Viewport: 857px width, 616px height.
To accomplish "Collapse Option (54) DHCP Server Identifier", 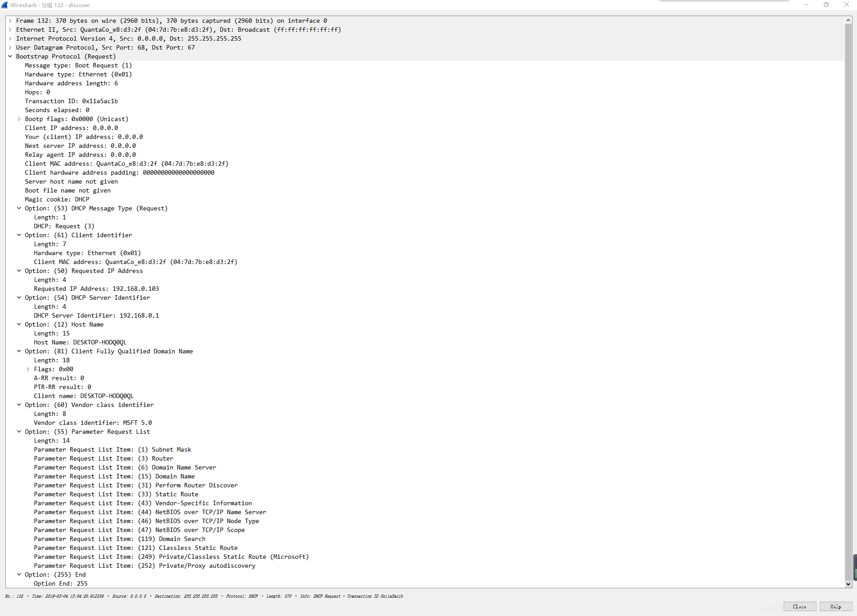I will (x=19, y=298).
